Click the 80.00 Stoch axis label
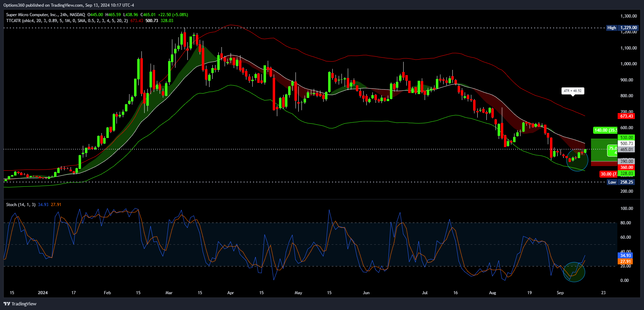The width and height of the screenshot is (644, 310). coord(625,223)
